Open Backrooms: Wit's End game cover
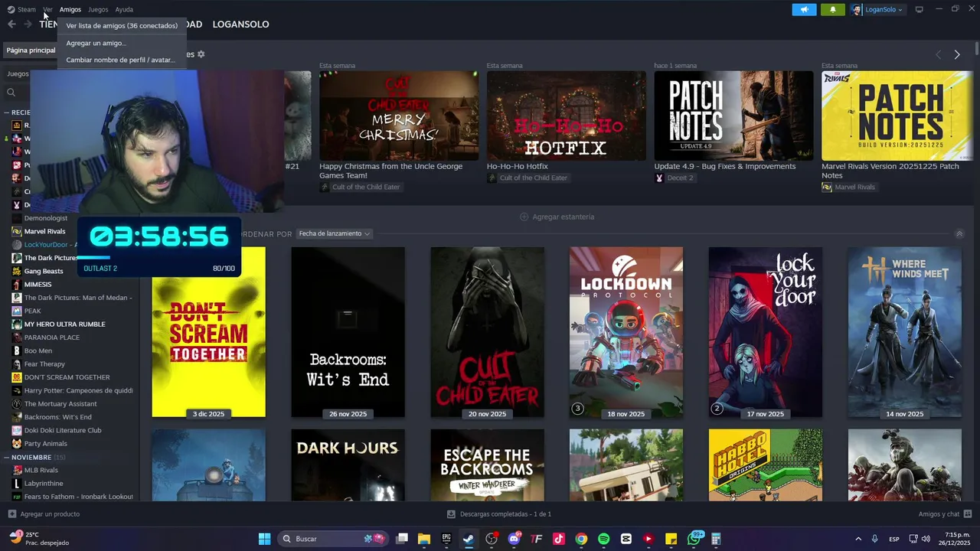The image size is (980, 551). click(x=348, y=332)
